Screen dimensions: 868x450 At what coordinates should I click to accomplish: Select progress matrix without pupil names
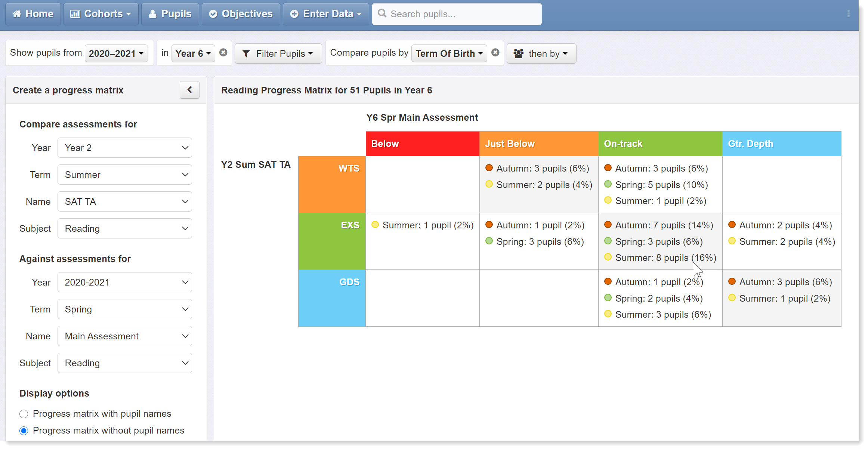tap(24, 431)
